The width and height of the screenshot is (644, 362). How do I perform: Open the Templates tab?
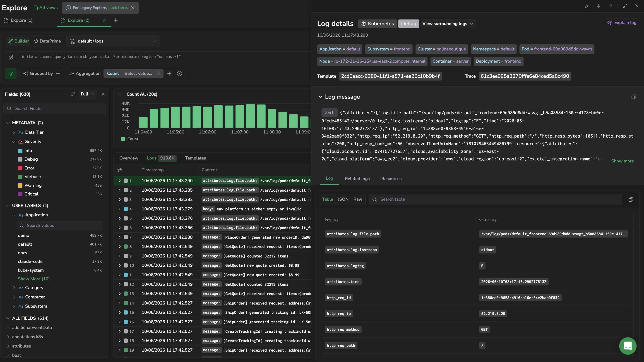195,158
